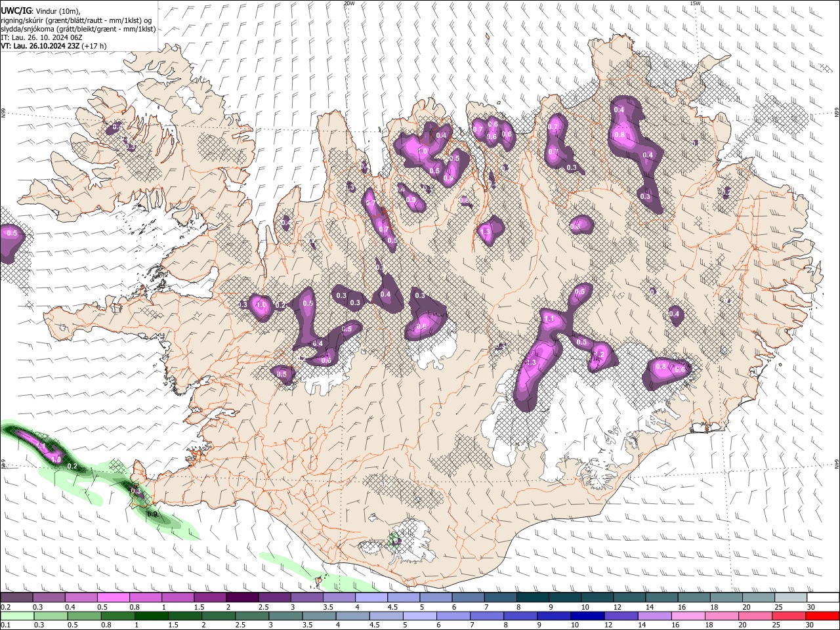Image resolution: width=840 pixels, height=630 pixels.
Task: Click the pale grey snow swatch between 25 and 30
Action: pyautogui.click(x=791, y=598)
